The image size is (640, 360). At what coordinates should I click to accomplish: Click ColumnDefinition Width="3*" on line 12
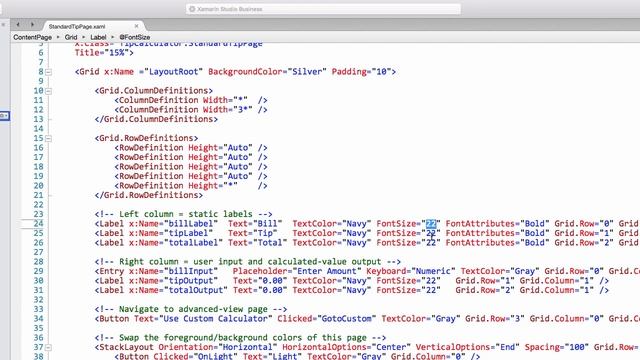[x=191, y=110]
